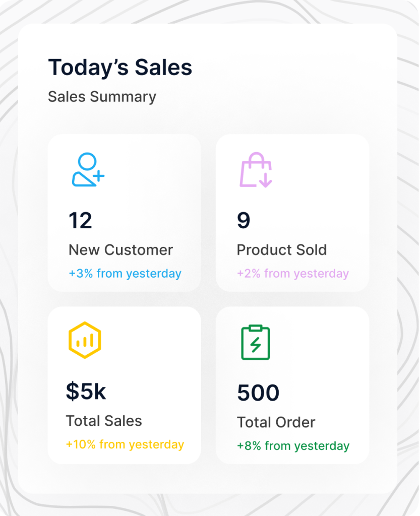Click +2% from yesterday text
The image size is (420, 516).
coord(292,274)
